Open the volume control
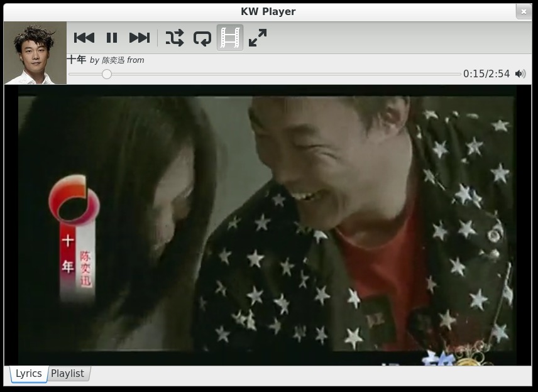 (x=520, y=73)
